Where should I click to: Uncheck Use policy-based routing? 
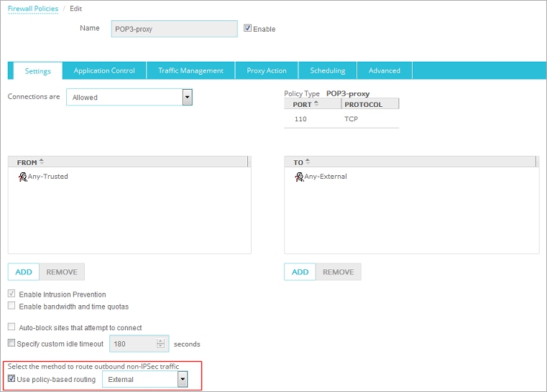(x=12, y=379)
